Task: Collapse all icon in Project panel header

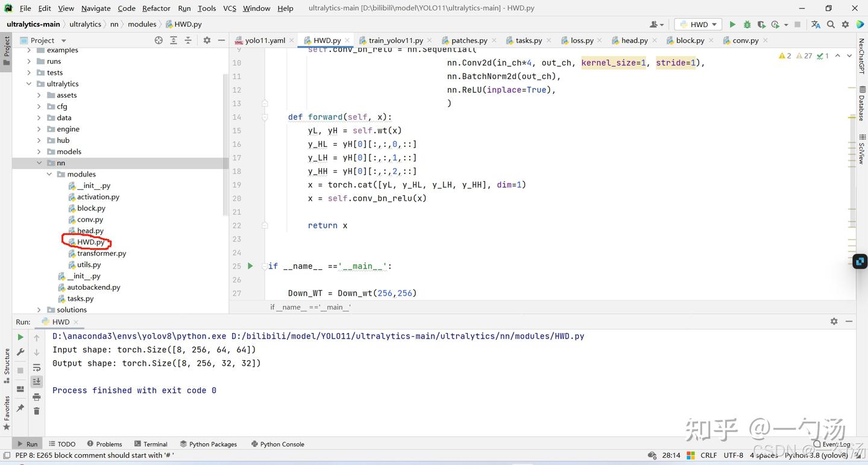Action: click(x=188, y=40)
